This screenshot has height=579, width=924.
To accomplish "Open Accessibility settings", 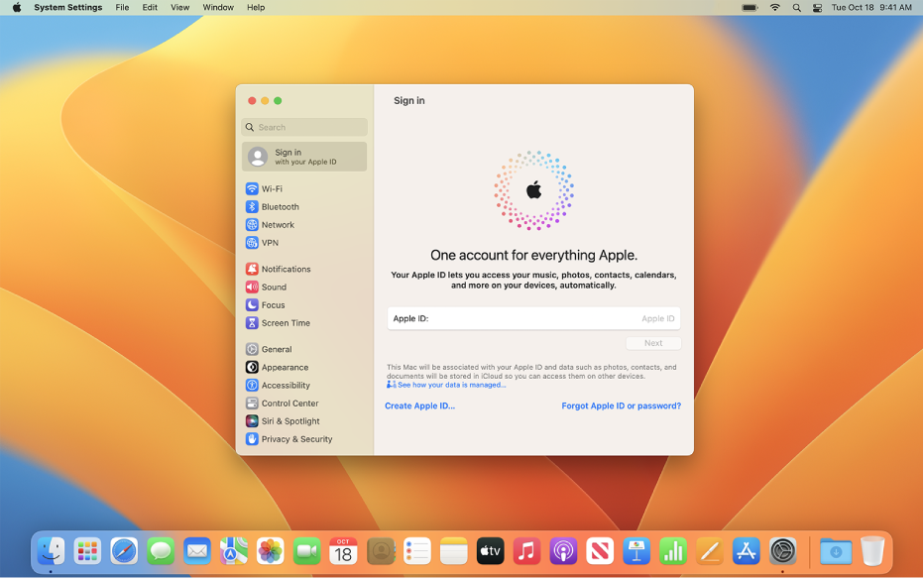I will tap(287, 385).
